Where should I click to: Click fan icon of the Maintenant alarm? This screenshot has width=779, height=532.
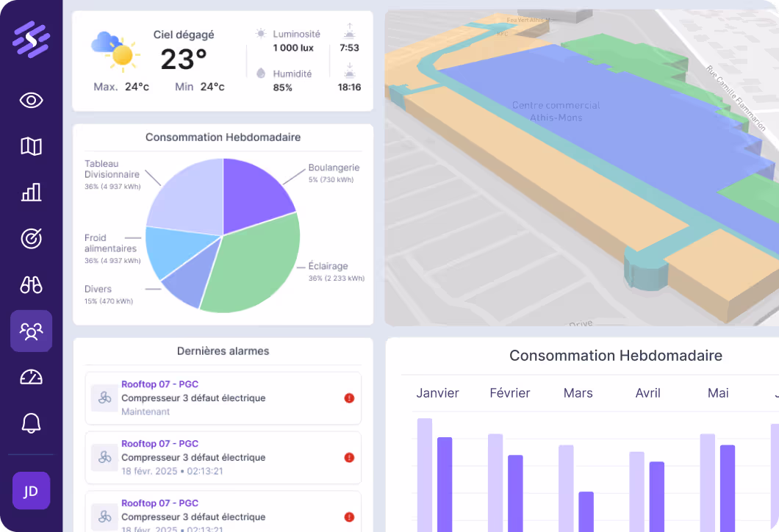(x=104, y=398)
